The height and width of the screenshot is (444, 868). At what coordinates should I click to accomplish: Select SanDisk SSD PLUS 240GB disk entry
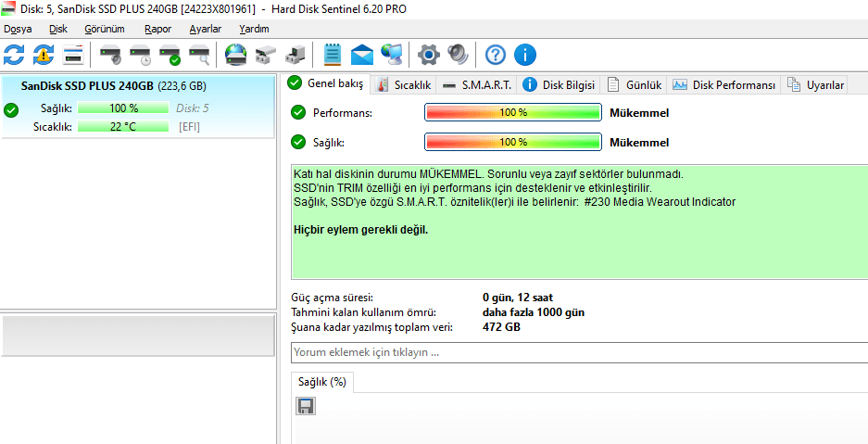[137, 107]
